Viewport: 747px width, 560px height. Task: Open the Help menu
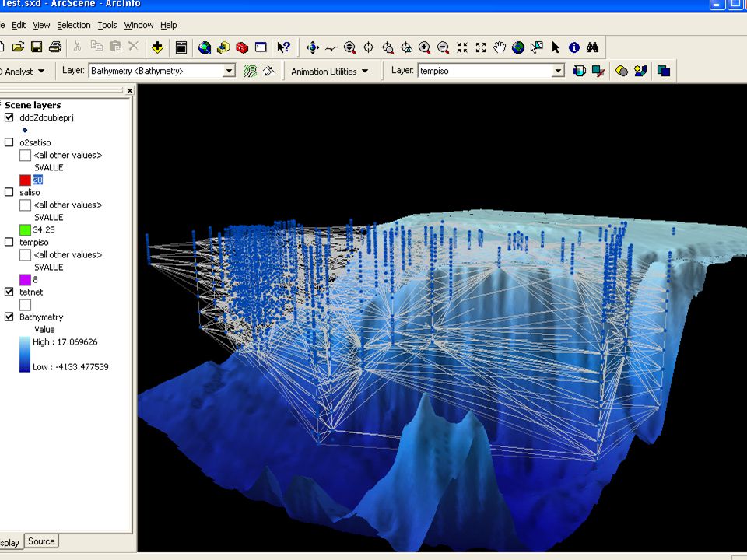[x=169, y=25]
